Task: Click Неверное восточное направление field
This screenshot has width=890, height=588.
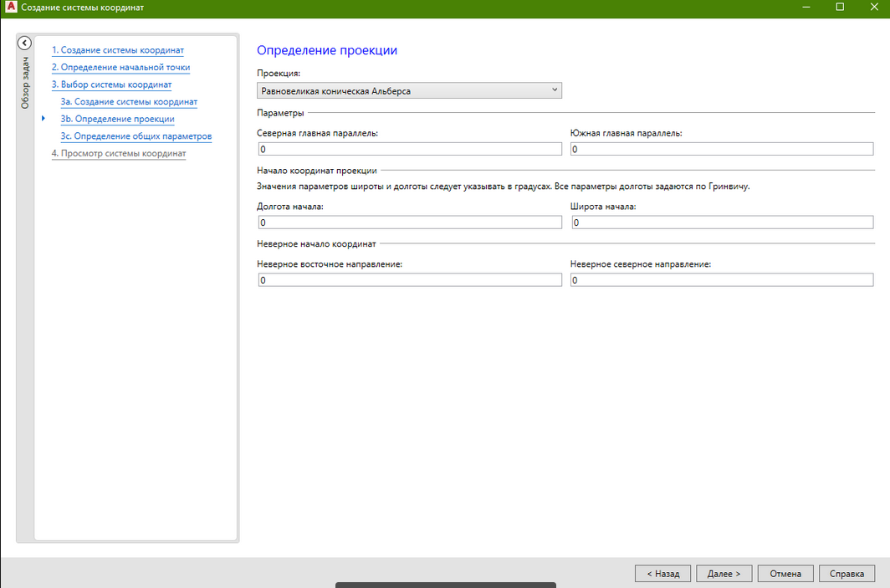Action: coord(410,280)
